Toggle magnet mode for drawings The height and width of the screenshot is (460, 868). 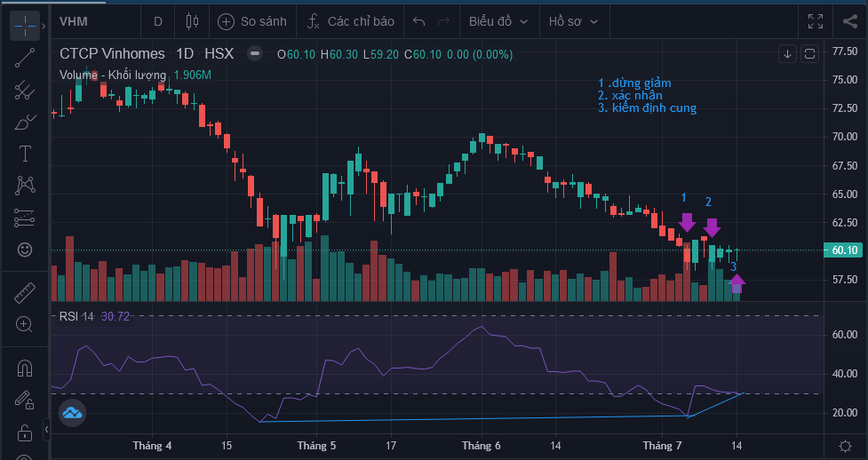pyautogui.click(x=25, y=366)
